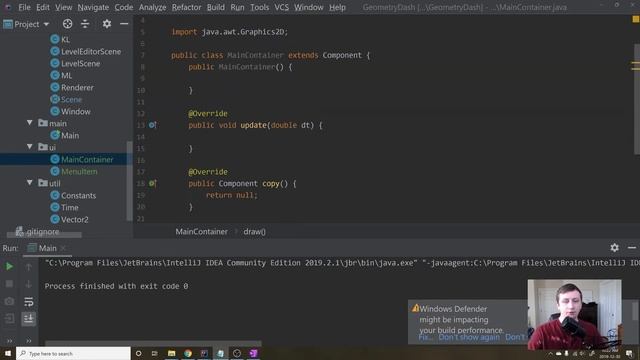Click Fix link in Windows Defender notification
The width and height of the screenshot is (640, 360).
pyautogui.click(x=425, y=338)
